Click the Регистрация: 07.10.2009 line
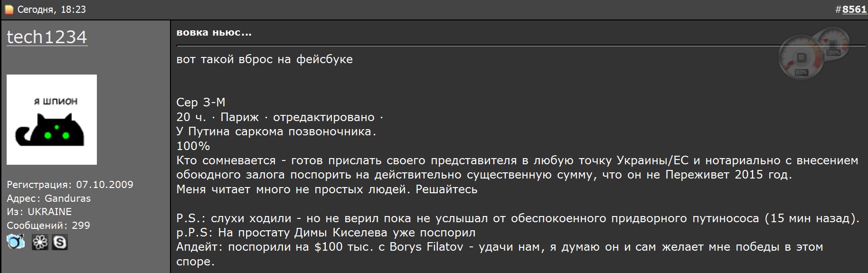Image resolution: width=868 pixels, height=273 pixels. [70, 185]
